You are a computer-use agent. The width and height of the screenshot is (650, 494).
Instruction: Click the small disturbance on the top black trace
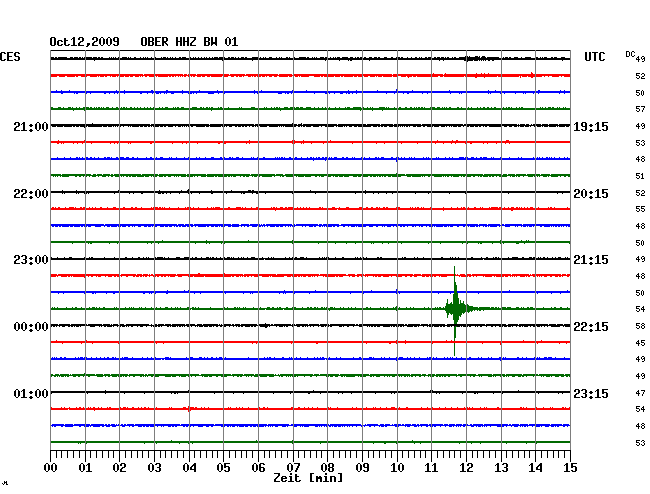[x=481, y=58]
